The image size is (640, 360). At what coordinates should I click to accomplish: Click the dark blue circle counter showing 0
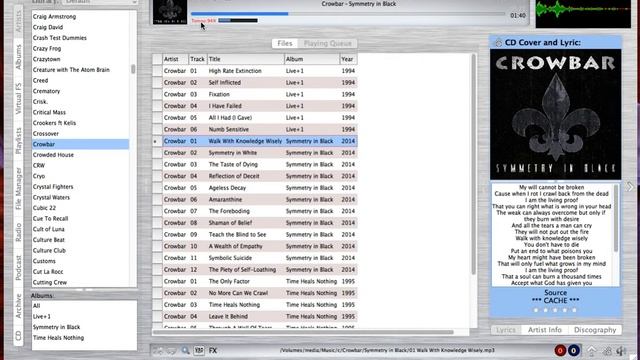pos(573,351)
